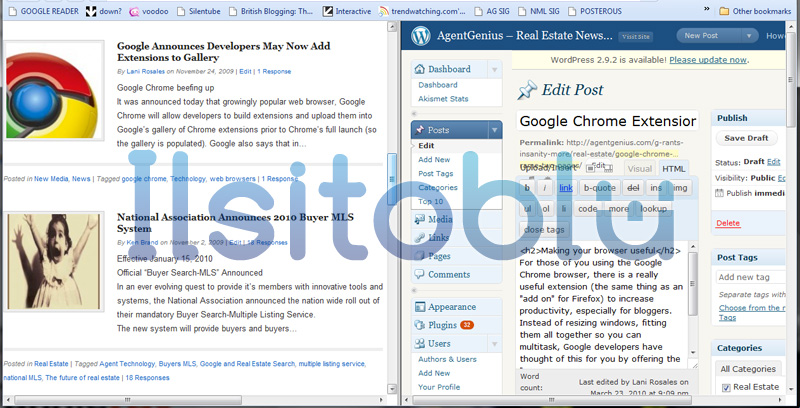The height and width of the screenshot is (408, 800).
Task: Collapse the Posts menu arrow
Action: (494, 130)
